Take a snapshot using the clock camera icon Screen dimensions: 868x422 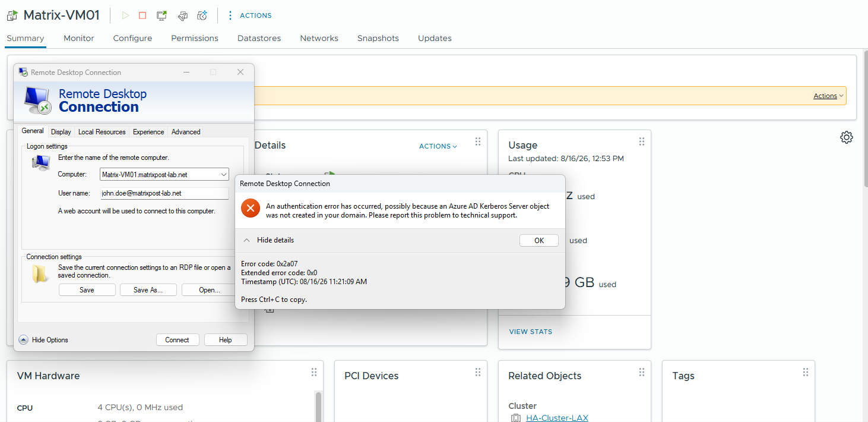click(x=202, y=15)
